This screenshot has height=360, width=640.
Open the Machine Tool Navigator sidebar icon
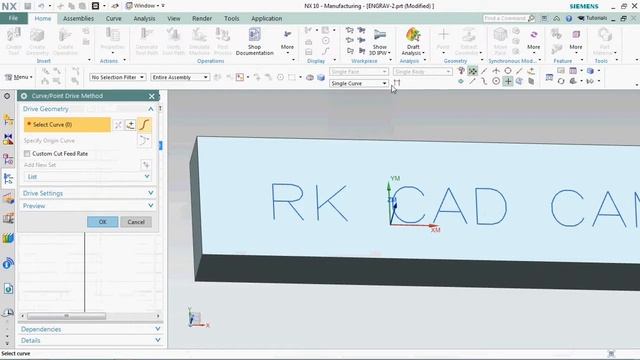click(8, 218)
